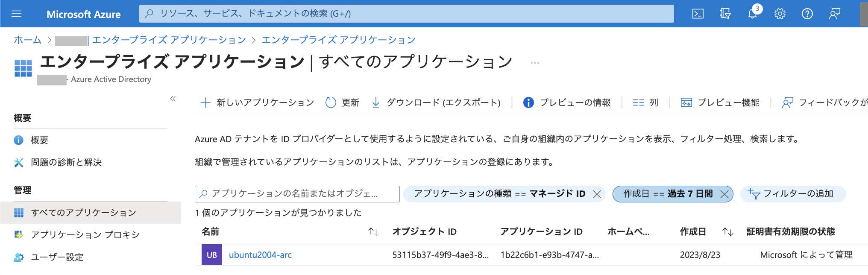This screenshot has width=868, height=275.
Task: Click the アプリケーション ID column header
Action: (x=542, y=232)
